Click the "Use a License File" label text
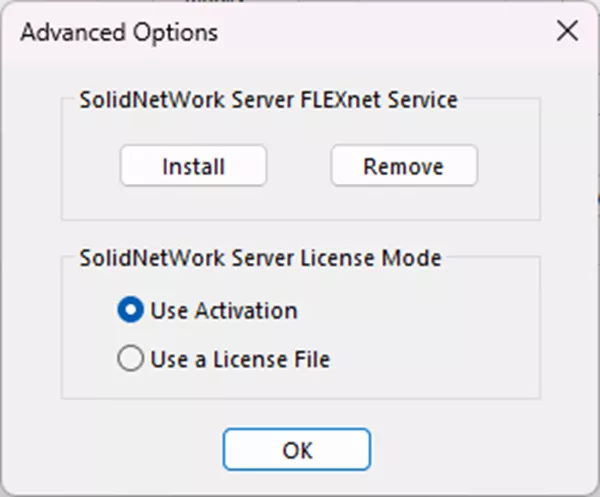The image size is (600, 497). [240, 359]
